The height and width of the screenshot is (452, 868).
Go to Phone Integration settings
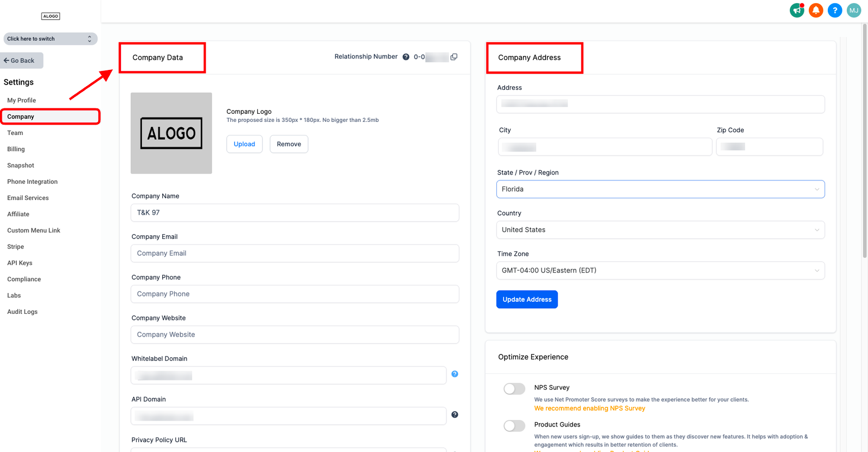(x=33, y=182)
